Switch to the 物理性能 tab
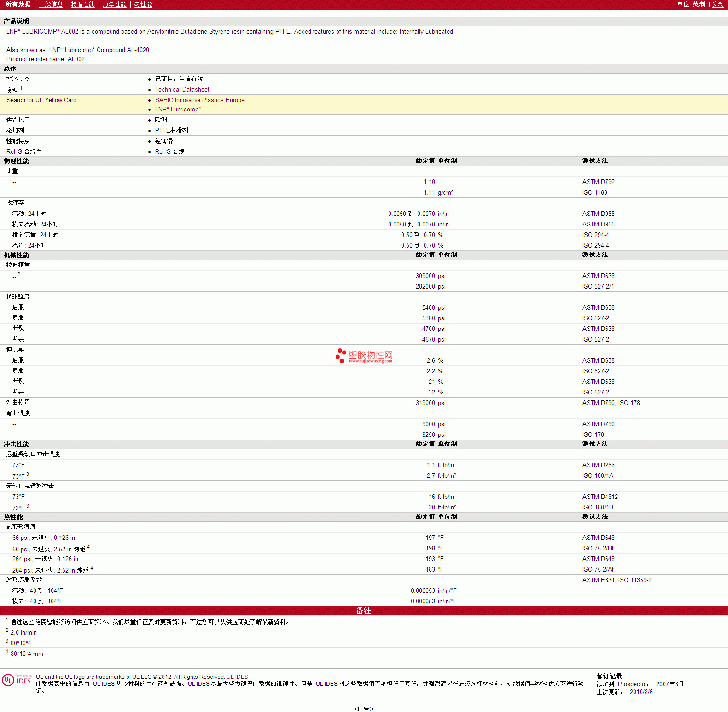Image resolution: width=728 pixels, height=712 pixels. (82, 5)
